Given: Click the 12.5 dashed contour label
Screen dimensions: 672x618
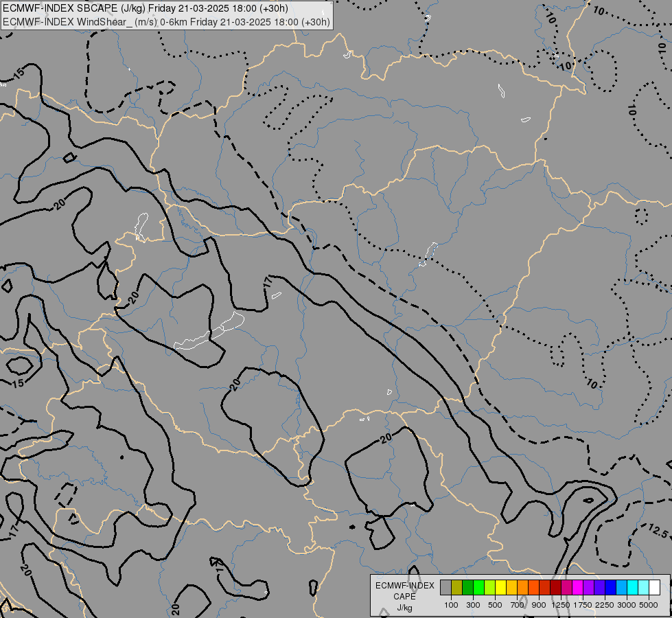Looking at the screenshot, I should click(658, 531).
